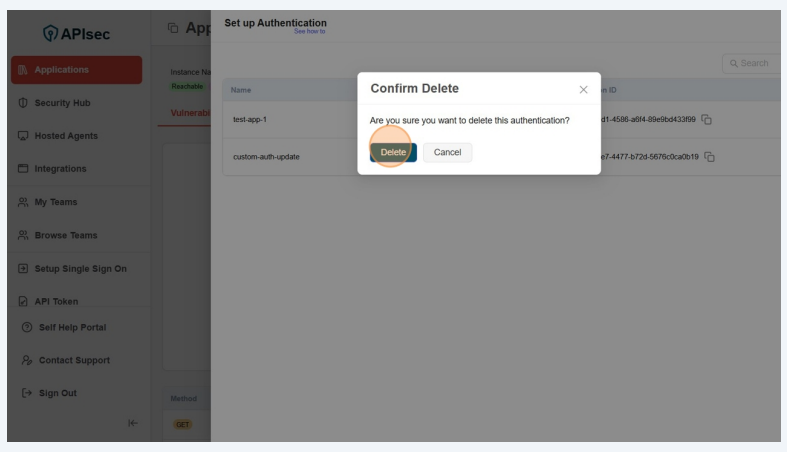Click the Browse Teams people icon

23,235
